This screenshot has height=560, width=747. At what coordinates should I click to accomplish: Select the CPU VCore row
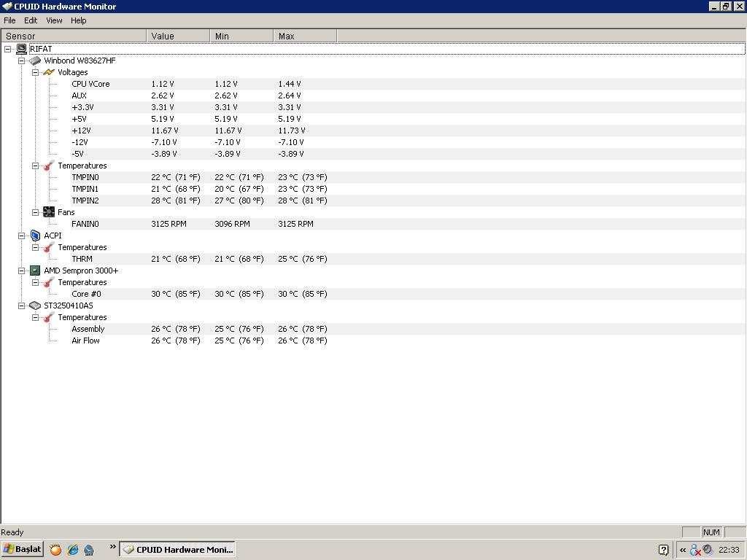tap(409, 84)
